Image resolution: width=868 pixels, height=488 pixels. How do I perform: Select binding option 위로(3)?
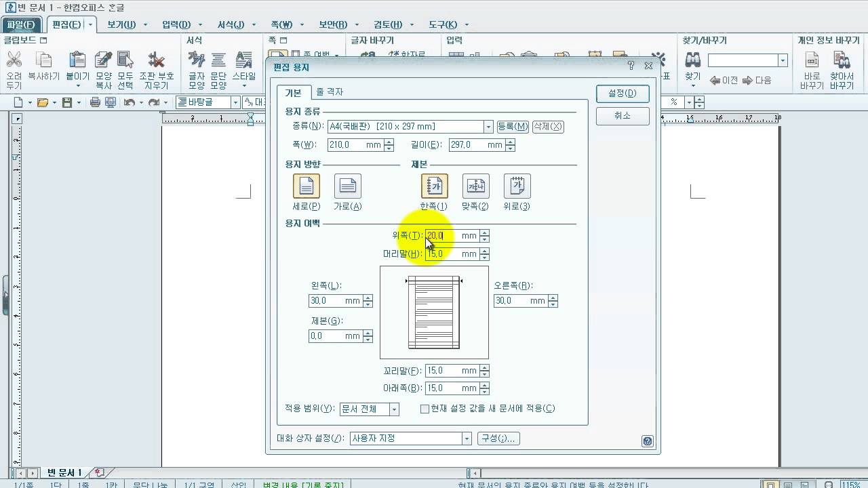[517, 186]
